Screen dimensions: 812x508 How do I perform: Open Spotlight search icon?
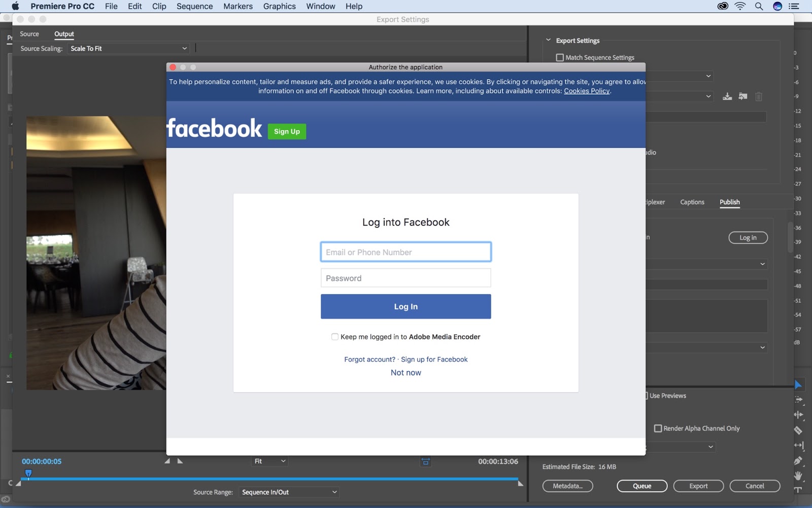(759, 6)
